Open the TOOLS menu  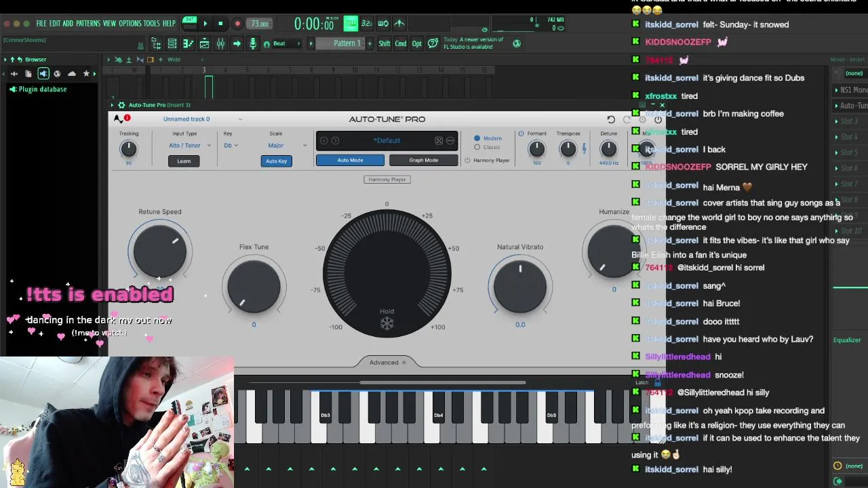(x=152, y=23)
